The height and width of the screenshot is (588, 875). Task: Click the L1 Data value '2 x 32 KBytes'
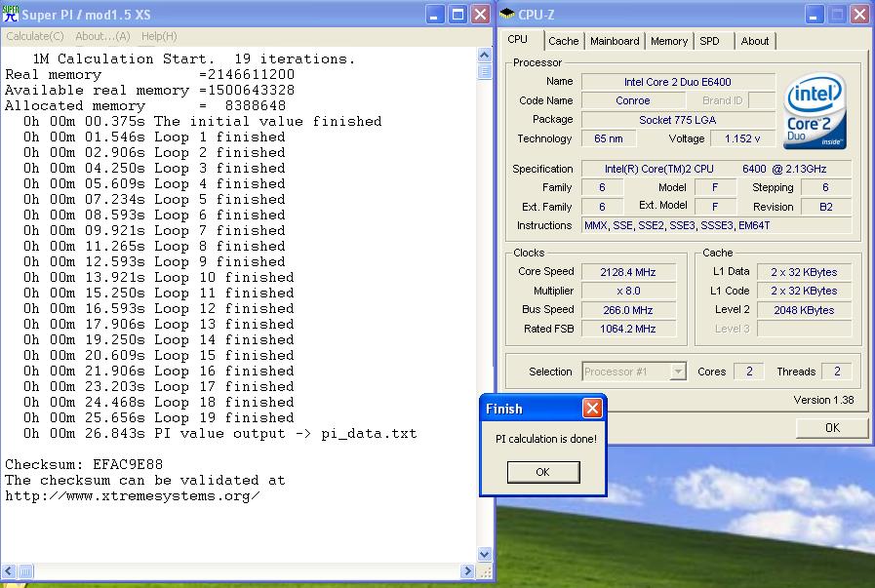pos(804,272)
